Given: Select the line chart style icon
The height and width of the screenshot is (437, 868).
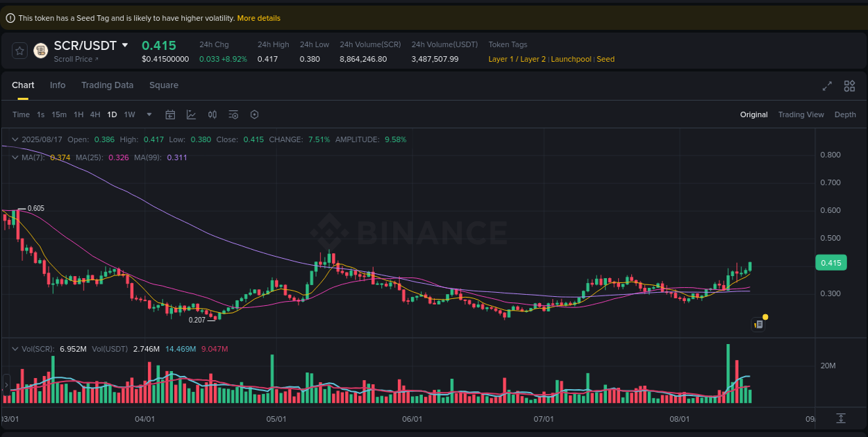Looking at the screenshot, I should tap(192, 114).
